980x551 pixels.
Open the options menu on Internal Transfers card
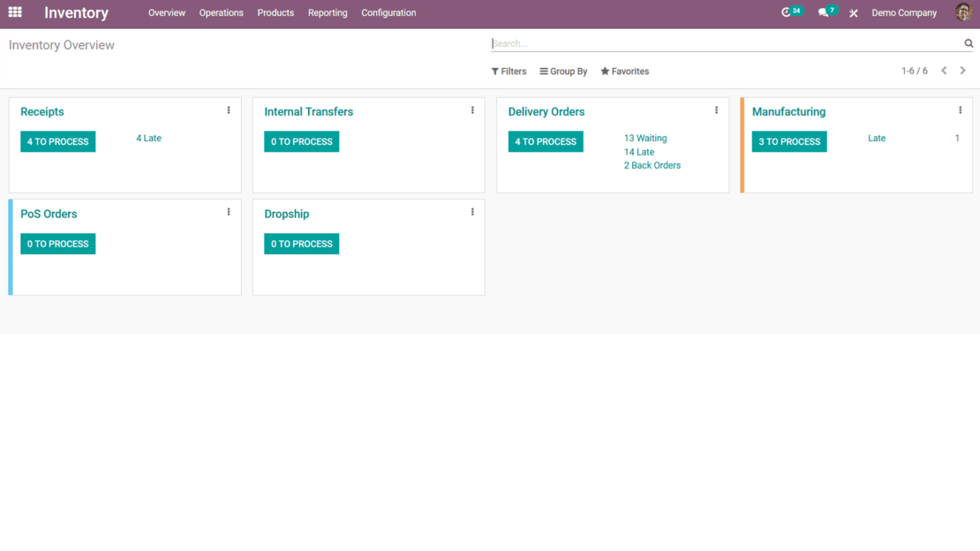(472, 109)
